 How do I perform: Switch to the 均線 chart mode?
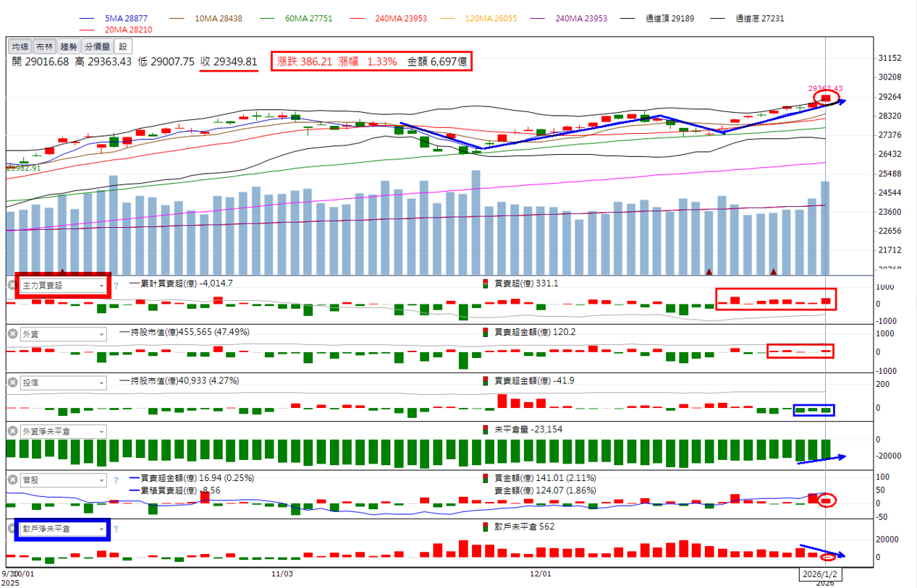(20, 46)
